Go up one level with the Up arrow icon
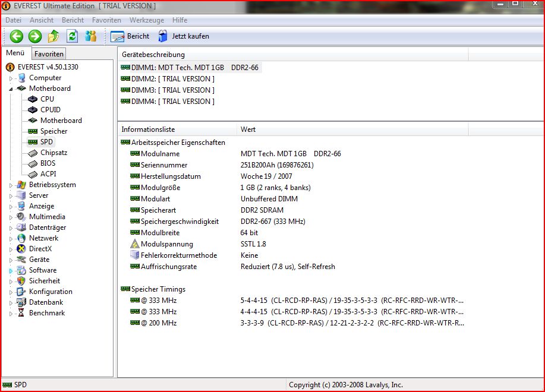Screen dimensions: 545x392 [x=53, y=36]
